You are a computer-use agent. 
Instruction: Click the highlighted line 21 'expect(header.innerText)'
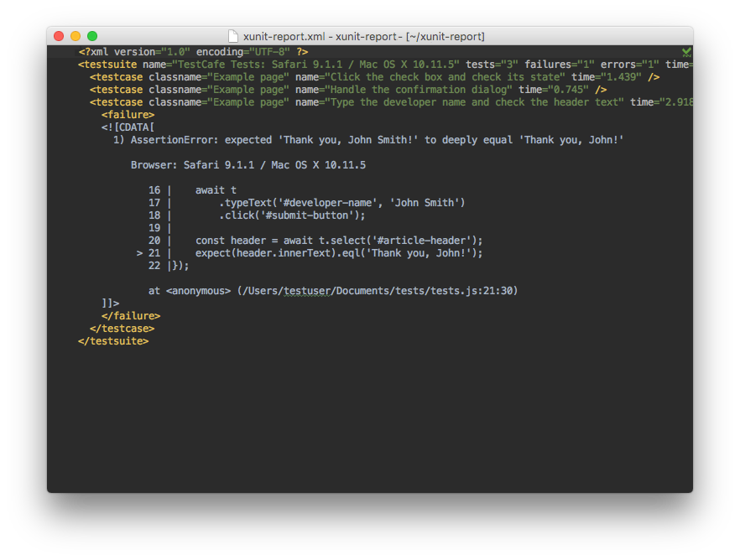tap(310, 253)
